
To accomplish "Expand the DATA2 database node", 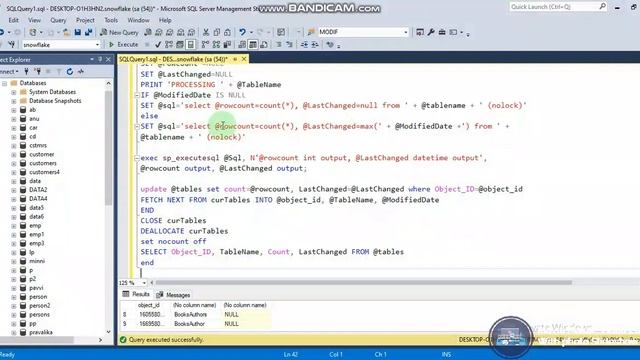I will pos(13,190).
